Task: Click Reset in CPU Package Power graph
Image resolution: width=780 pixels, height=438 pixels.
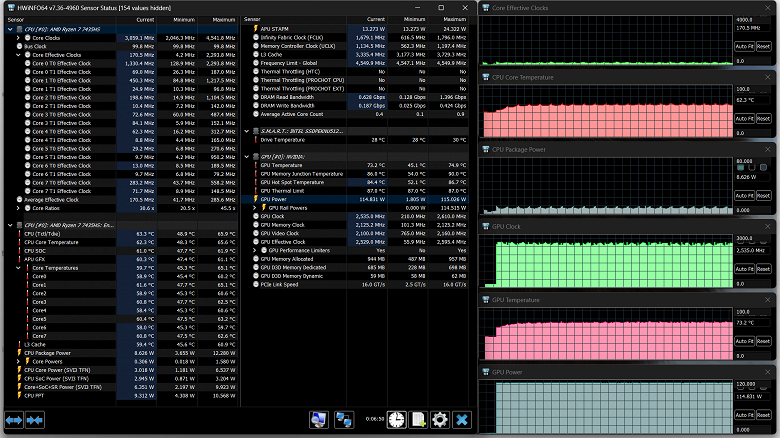Action: coord(763,196)
